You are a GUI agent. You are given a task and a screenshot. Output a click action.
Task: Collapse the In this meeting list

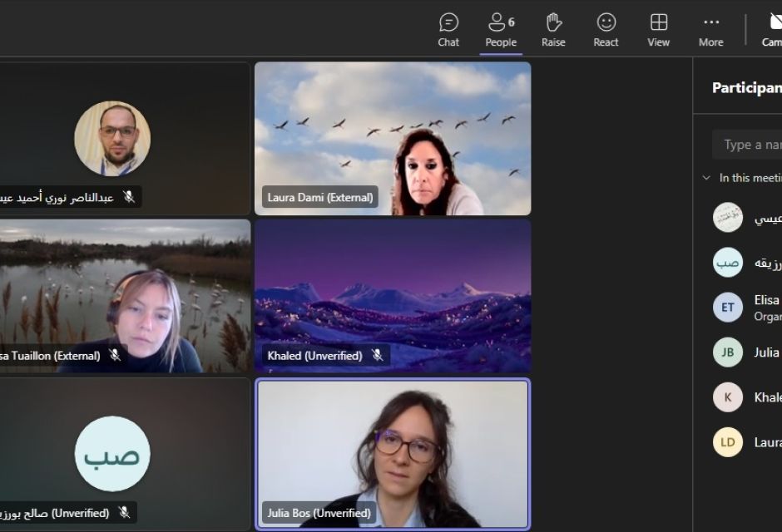[x=707, y=178]
